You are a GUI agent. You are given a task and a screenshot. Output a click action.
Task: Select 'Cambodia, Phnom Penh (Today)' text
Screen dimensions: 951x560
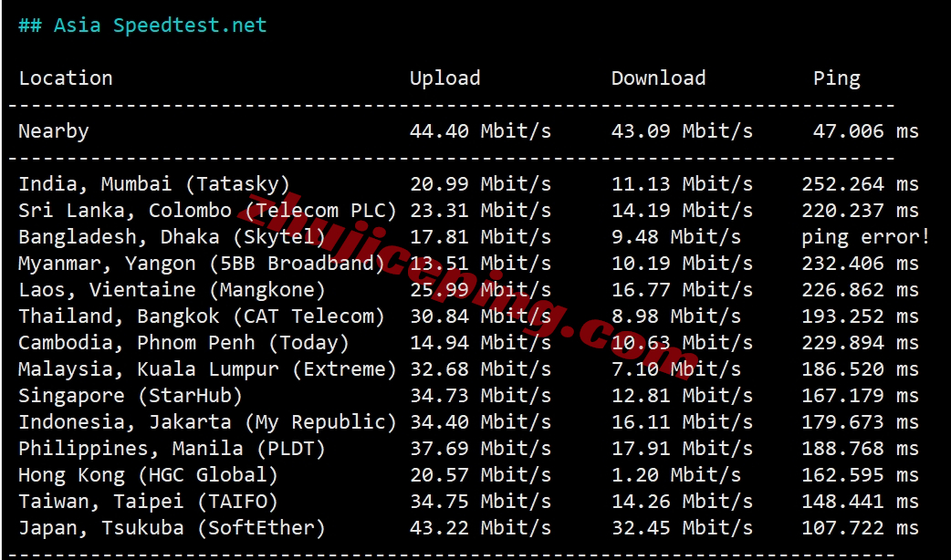click(183, 343)
